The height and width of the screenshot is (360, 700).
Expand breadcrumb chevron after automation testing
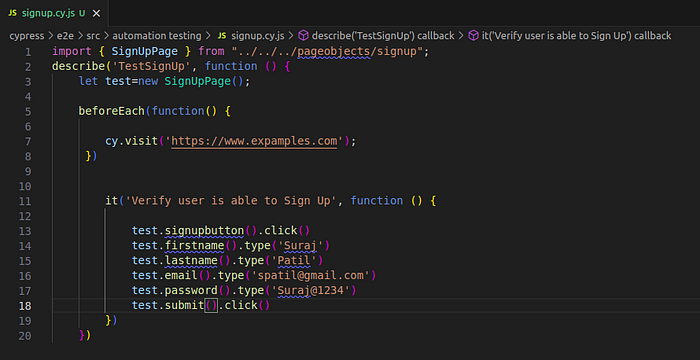208,36
